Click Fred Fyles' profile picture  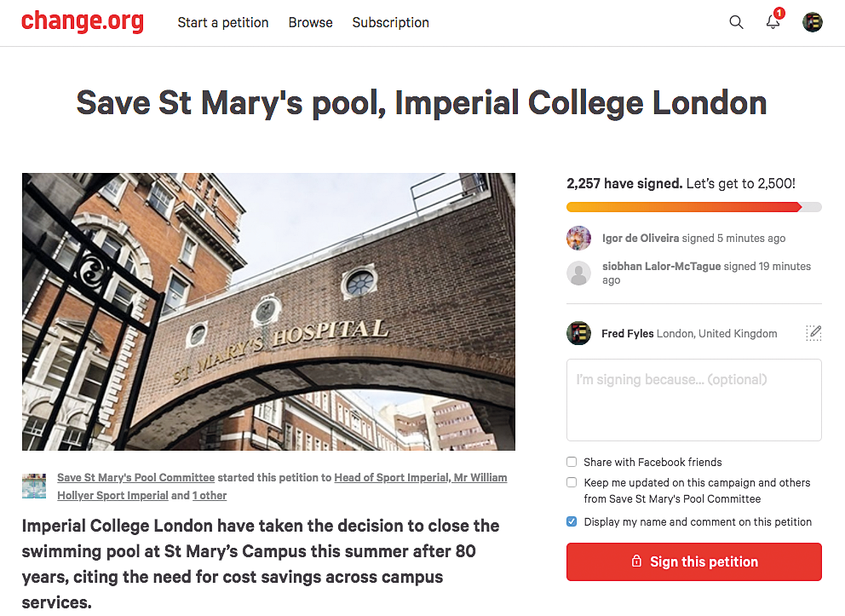578,333
